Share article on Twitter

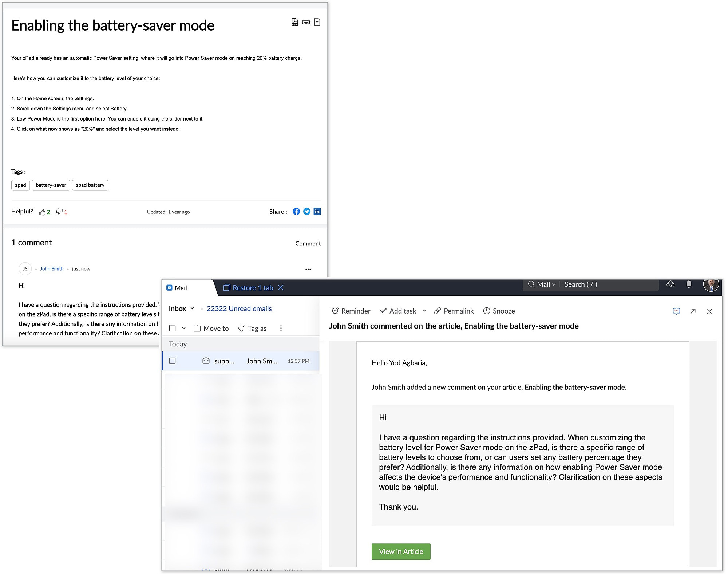point(307,212)
